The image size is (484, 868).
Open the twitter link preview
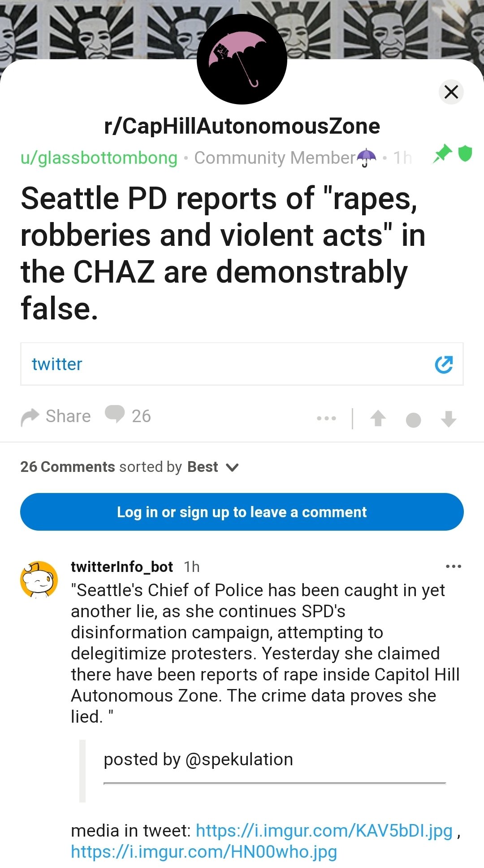[x=57, y=364]
